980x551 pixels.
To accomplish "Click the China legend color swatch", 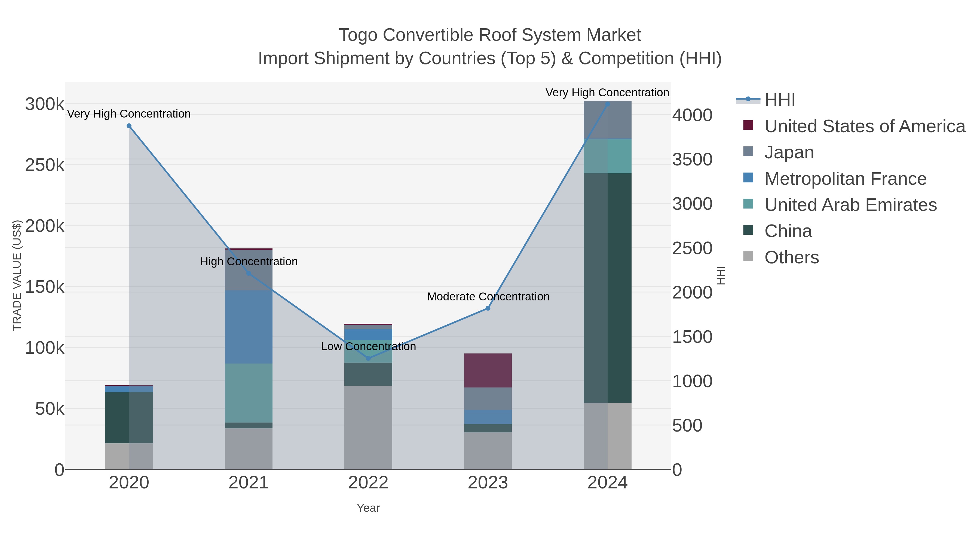I will click(x=748, y=230).
